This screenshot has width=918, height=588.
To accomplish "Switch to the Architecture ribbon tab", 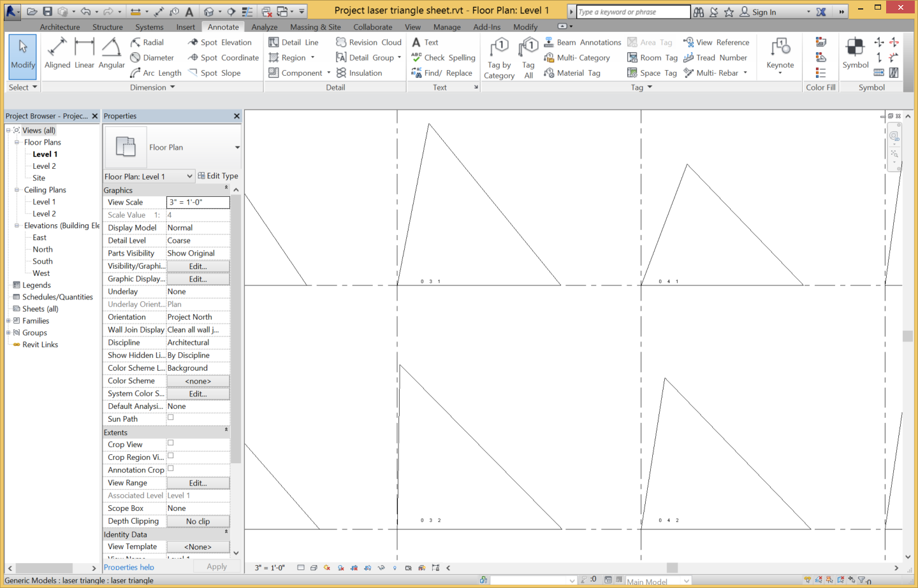I will click(59, 27).
